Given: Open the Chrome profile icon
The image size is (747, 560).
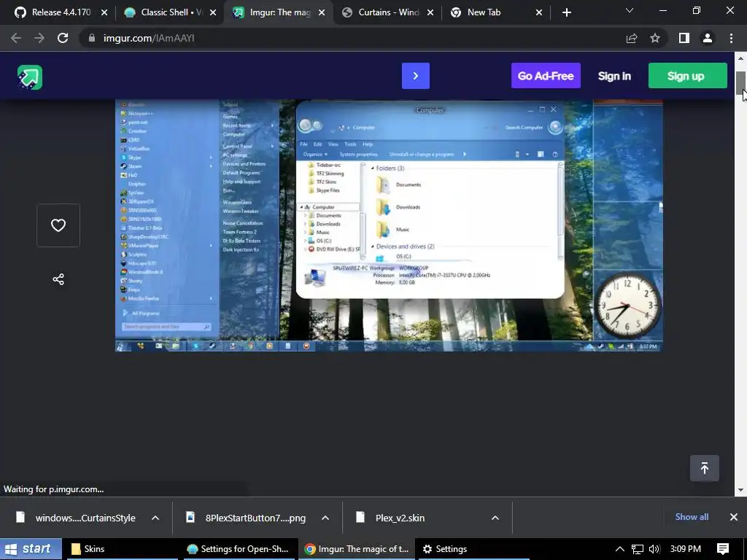Looking at the screenshot, I should tap(708, 38).
